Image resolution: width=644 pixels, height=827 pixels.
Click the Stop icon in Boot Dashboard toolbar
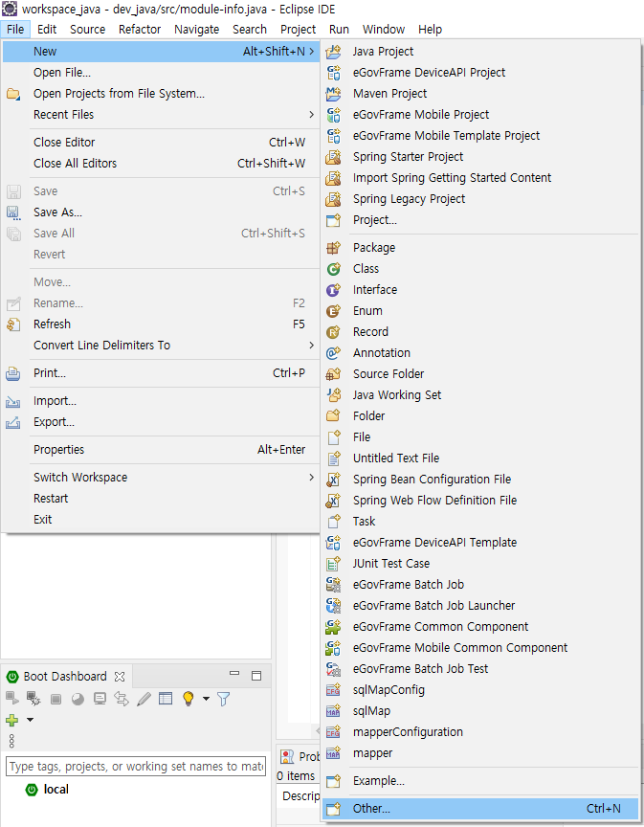coord(56,700)
